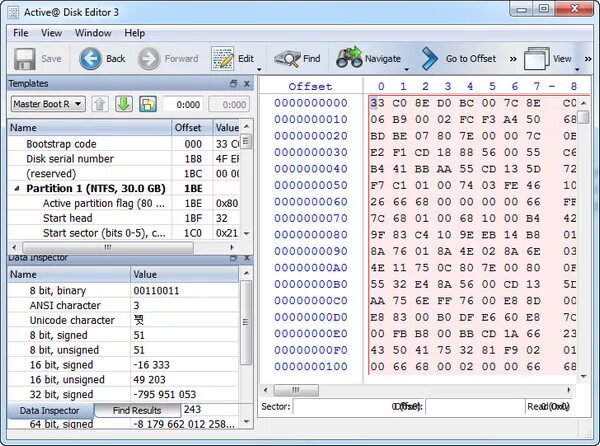The height and width of the screenshot is (446, 600).
Task: Open the File menu
Action: (21, 33)
